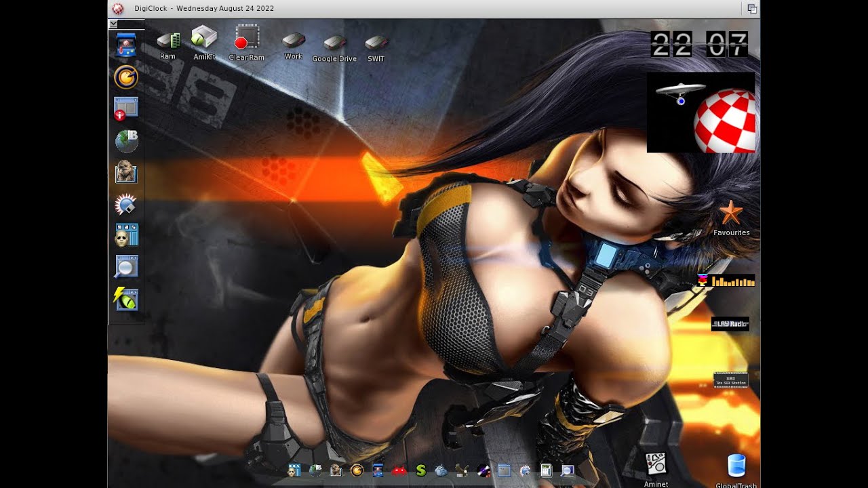Open the SWIT drive icon
Viewport: 868px width, 488px height.
pos(376,43)
